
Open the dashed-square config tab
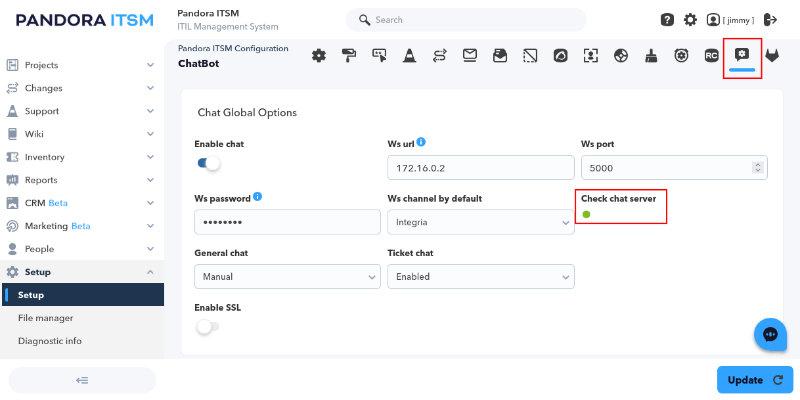530,56
